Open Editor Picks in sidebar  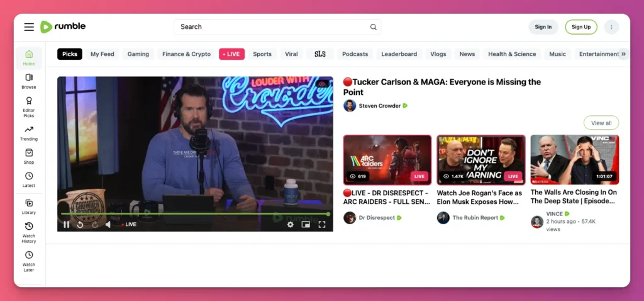coord(29,107)
